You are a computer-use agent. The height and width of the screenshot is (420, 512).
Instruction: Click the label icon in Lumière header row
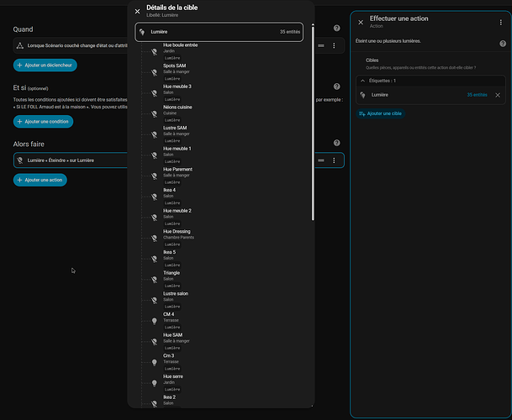[144, 32]
